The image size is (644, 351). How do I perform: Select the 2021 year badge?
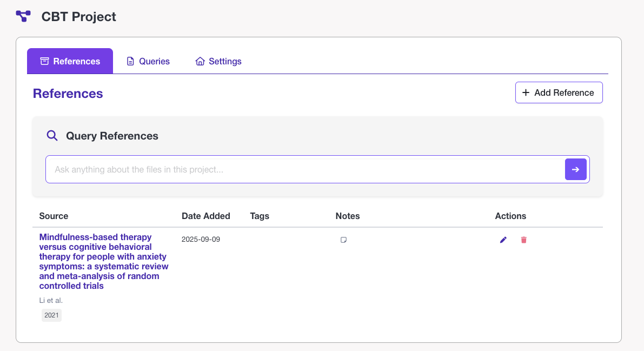(x=51, y=315)
